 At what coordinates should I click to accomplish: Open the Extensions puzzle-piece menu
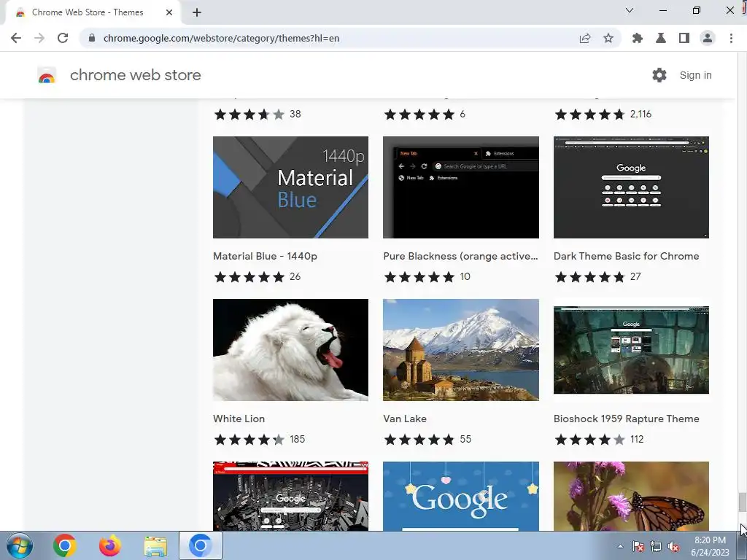[638, 38]
